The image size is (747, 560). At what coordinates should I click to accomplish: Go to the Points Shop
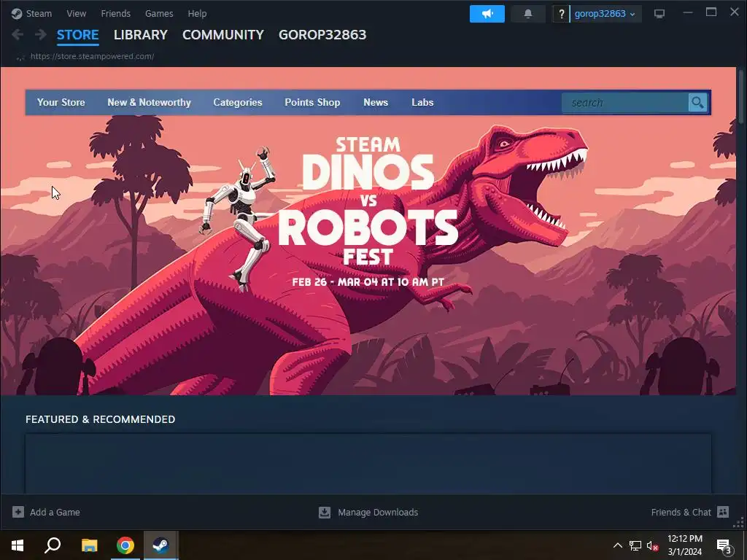point(312,102)
